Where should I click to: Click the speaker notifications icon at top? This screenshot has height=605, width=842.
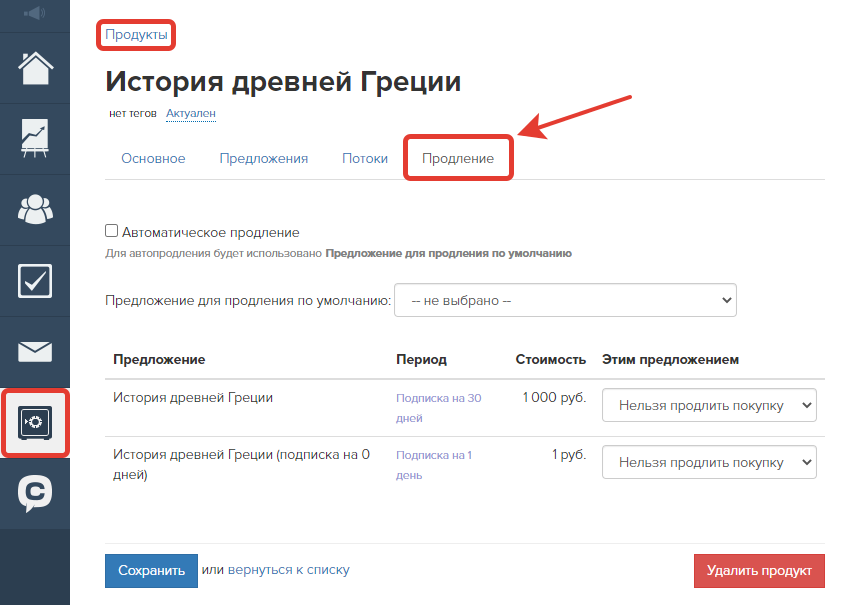(x=35, y=13)
